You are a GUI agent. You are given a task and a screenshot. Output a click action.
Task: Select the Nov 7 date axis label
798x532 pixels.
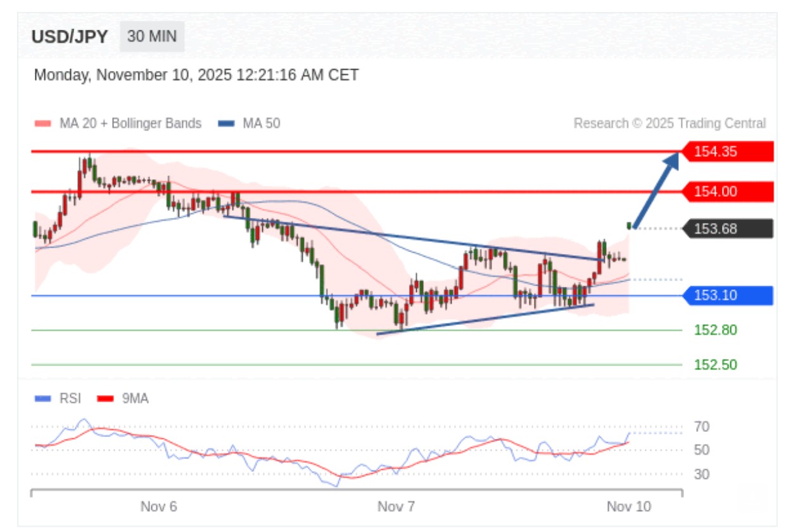396,507
